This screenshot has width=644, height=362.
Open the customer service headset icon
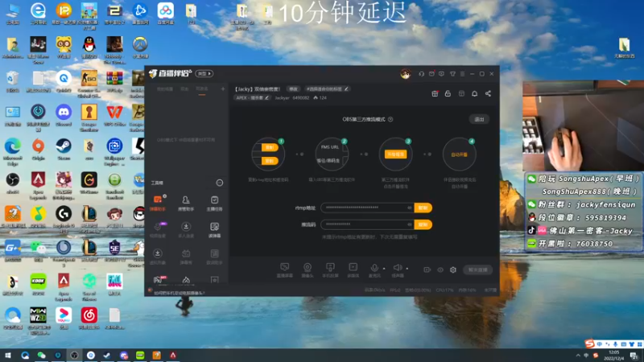pyautogui.click(x=421, y=74)
